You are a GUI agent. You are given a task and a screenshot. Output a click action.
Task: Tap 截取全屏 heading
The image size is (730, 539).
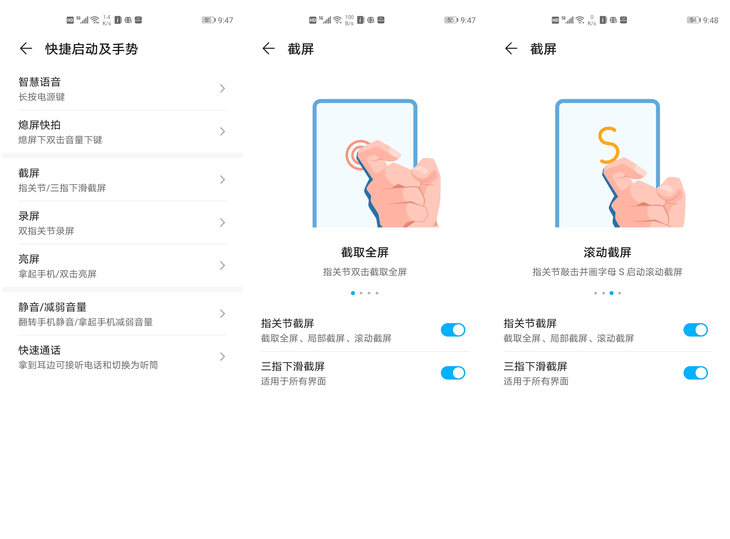365,252
